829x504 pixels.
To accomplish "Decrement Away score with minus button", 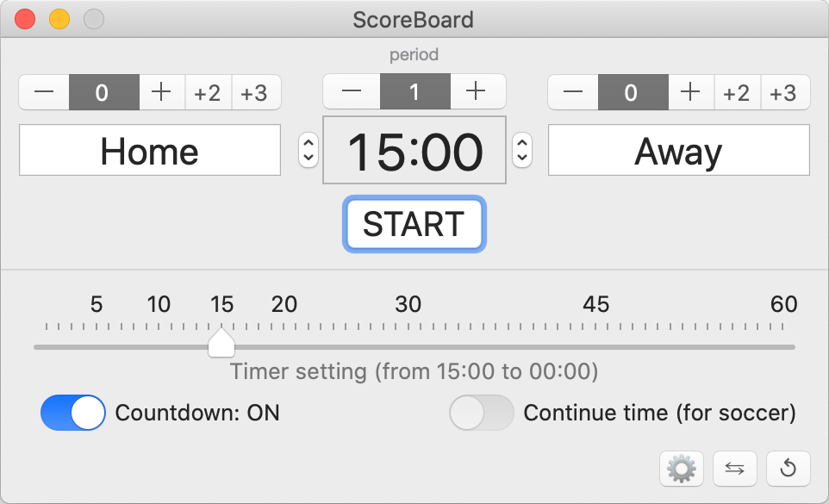I will (572, 92).
